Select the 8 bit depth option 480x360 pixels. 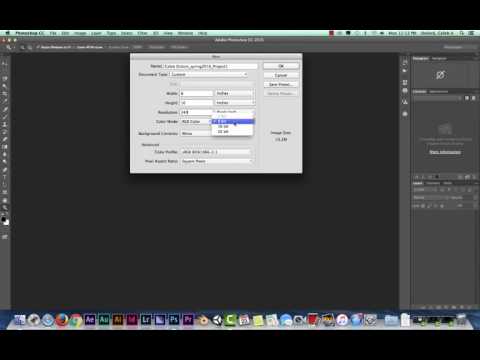click(233, 121)
